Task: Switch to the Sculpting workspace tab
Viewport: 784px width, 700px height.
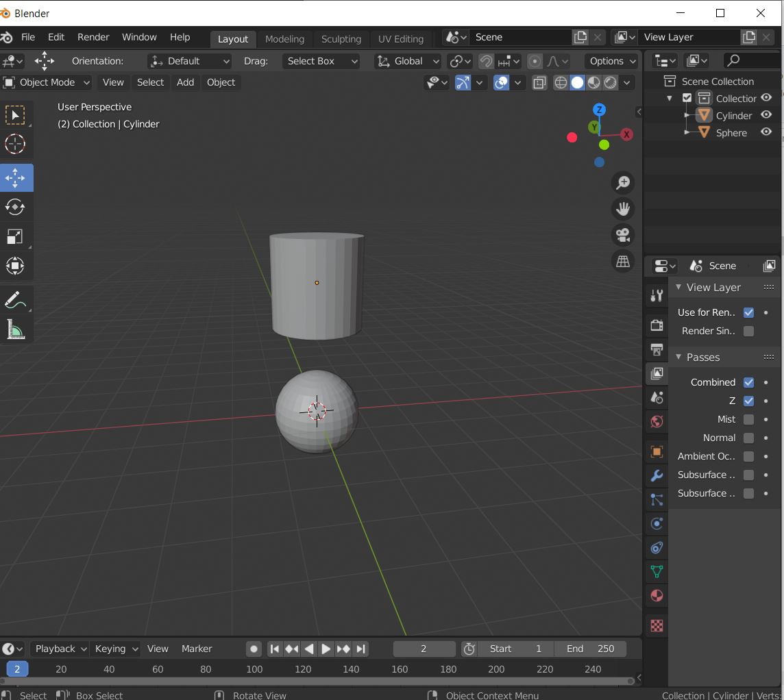Action: coord(341,39)
